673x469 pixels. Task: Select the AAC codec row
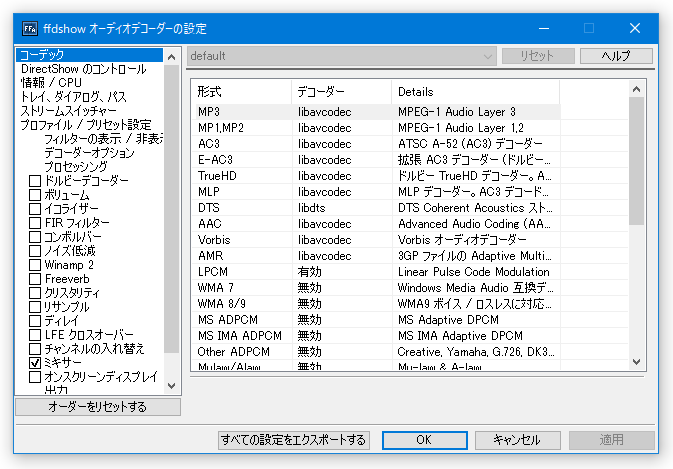pyautogui.click(x=378, y=224)
